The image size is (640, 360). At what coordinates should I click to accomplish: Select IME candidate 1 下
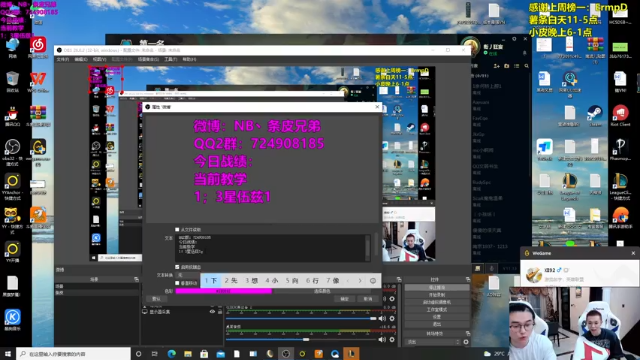coord(211,280)
